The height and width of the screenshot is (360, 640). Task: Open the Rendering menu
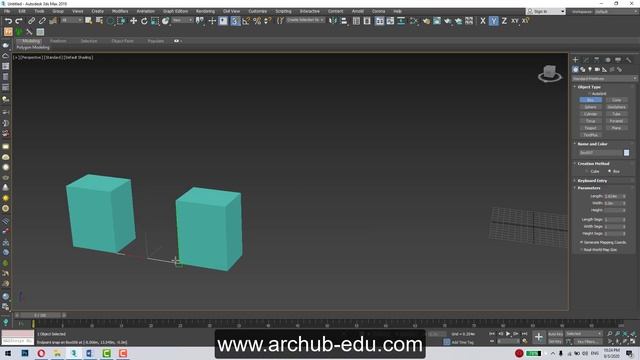point(205,11)
